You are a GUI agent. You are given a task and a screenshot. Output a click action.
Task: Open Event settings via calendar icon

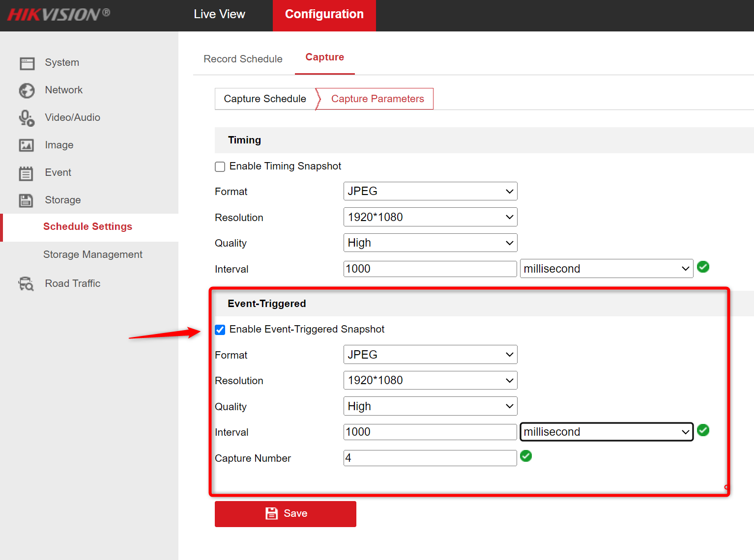pyautogui.click(x=27, y=172)
